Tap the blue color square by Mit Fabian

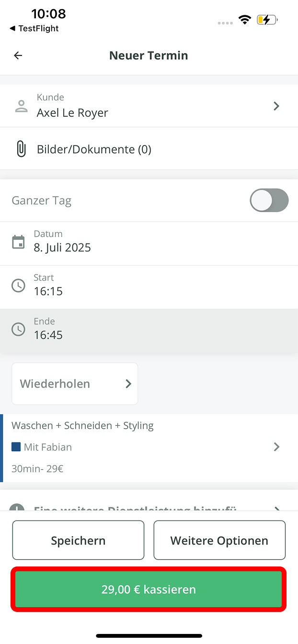pyautogui.click(x=16, y=447)
